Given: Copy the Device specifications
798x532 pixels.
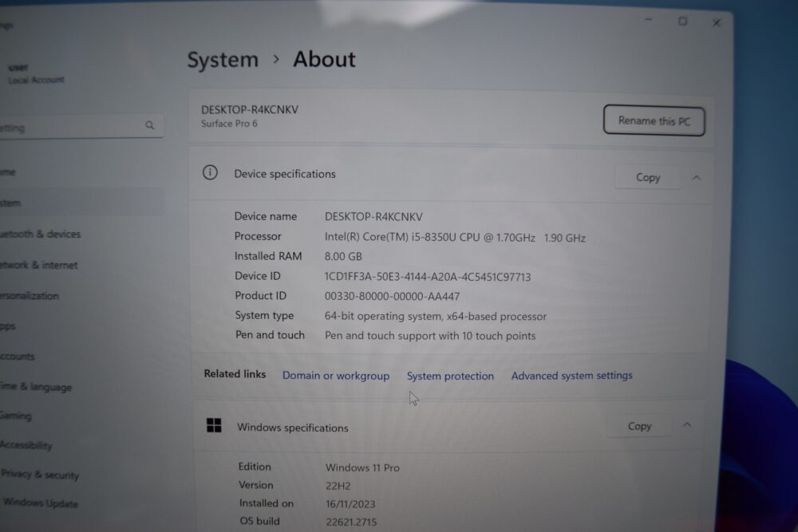Looking at the screenshot, I should coord(648,178).
